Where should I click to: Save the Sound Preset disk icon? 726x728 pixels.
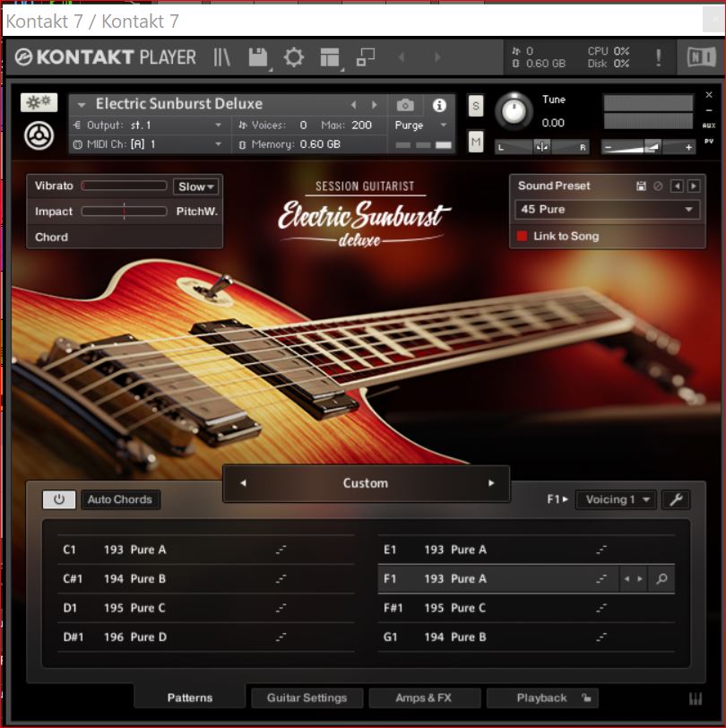pyautogui.click(x=641, y=186)
